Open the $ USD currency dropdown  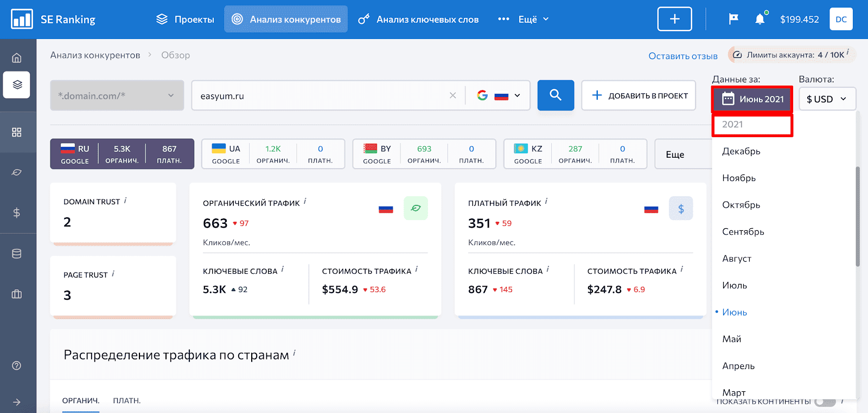[827, 99]
